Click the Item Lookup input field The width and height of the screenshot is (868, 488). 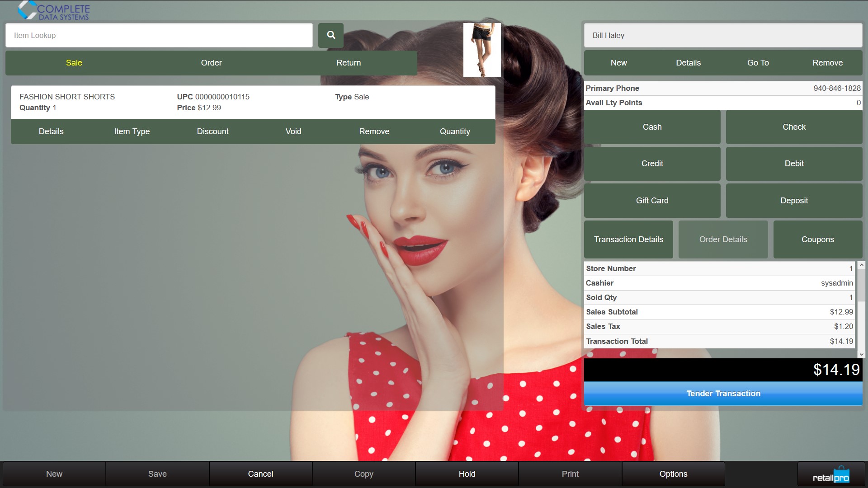coord(159,35)
